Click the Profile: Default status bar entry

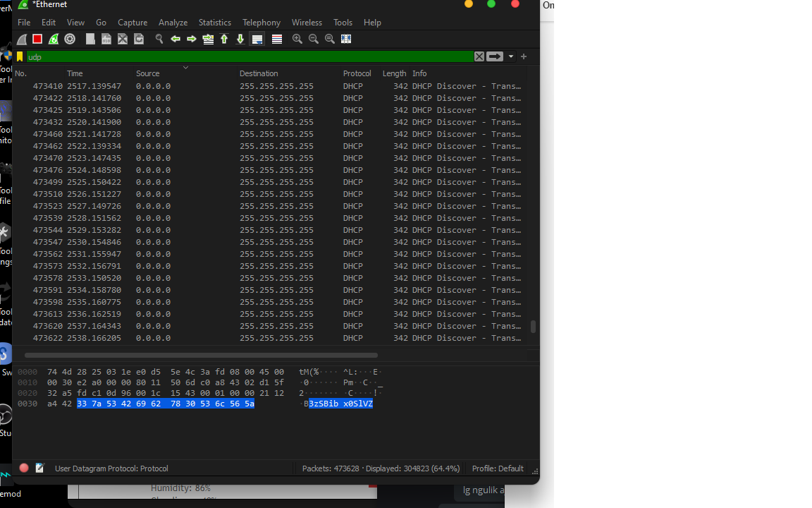[x=498, y=468]
